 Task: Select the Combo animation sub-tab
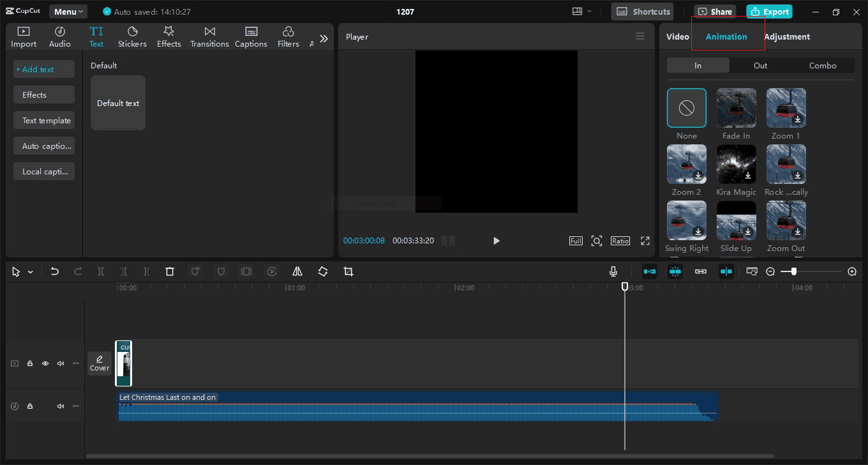(823, 65)
